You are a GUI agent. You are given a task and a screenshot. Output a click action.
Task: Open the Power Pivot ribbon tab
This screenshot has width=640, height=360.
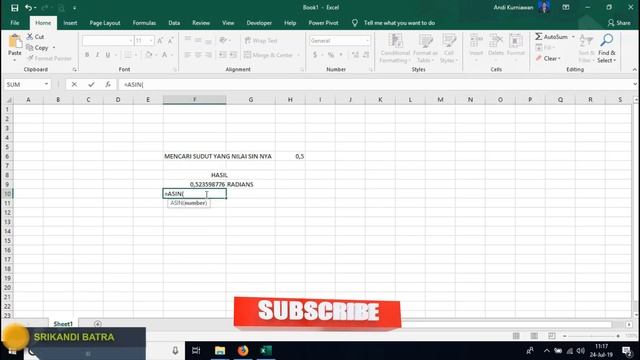click(323, 23)
